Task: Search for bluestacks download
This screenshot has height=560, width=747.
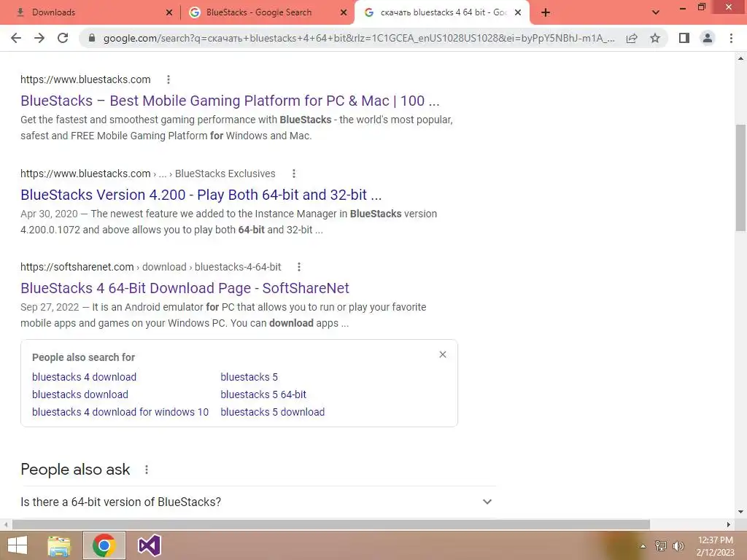Action: pyautogui.click(x=80, y=394)
